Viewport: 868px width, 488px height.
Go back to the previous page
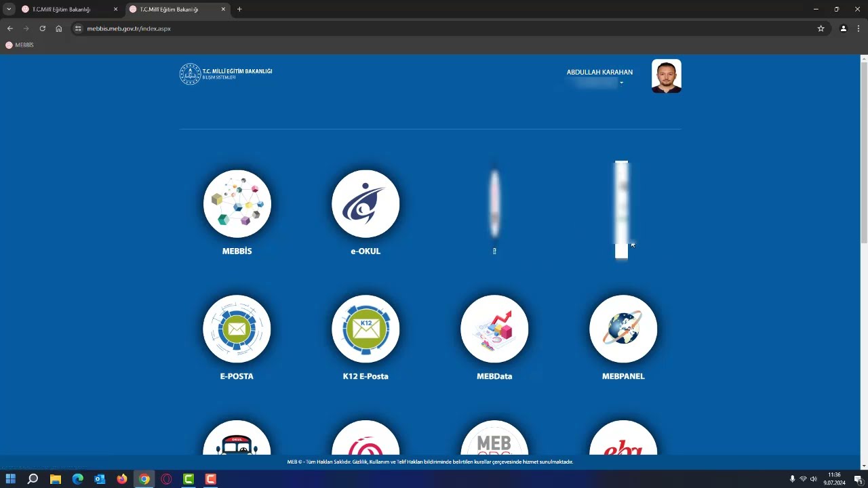pos(9,28)
